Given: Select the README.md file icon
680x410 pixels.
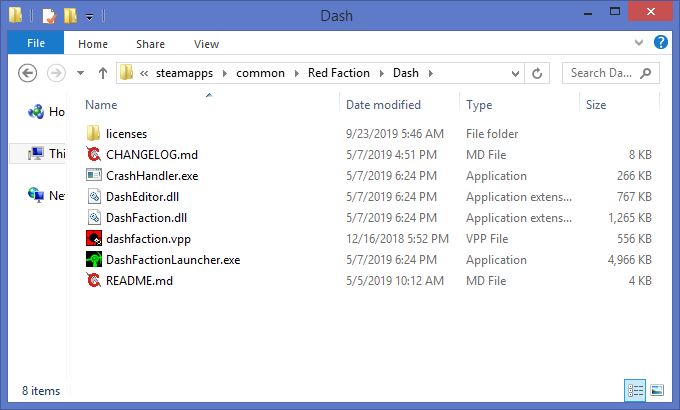Looking at the screenshot, I should coord(94,281).
